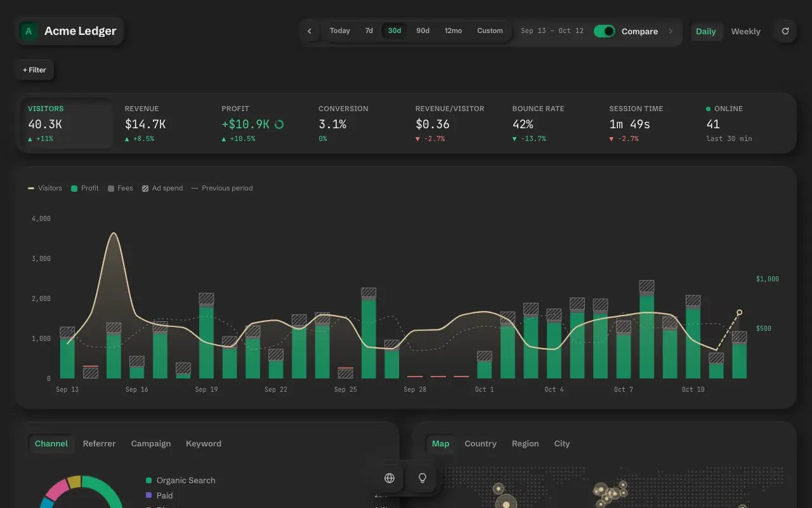The image size is (812, 508).
Task: Select the Conversion metric card
Action: 358,123
